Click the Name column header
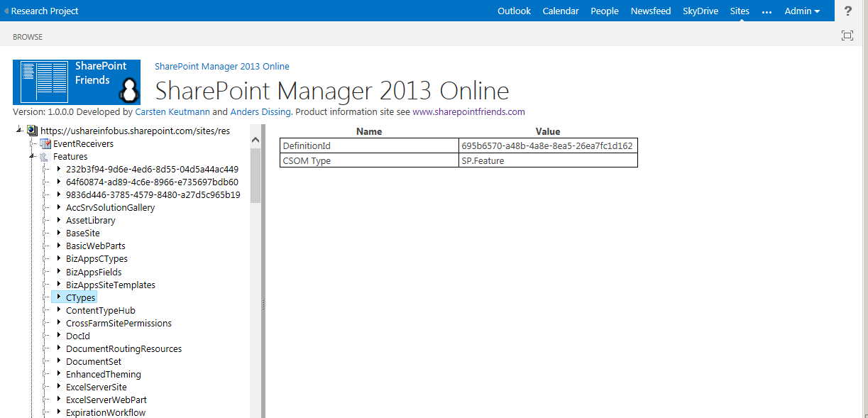The width and height of the screenshot is (868, 418). tap(369, 131)
